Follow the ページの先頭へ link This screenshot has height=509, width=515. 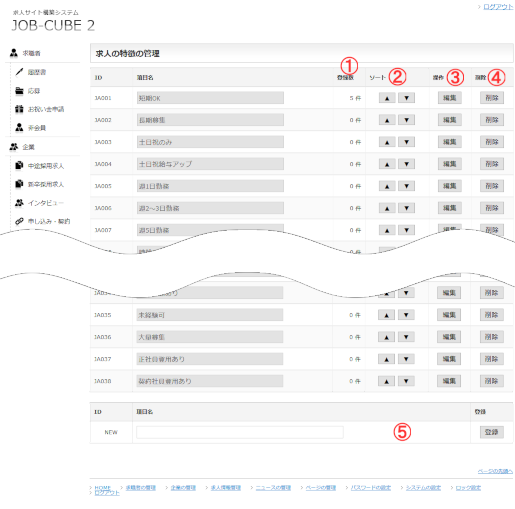pos(495,471)
